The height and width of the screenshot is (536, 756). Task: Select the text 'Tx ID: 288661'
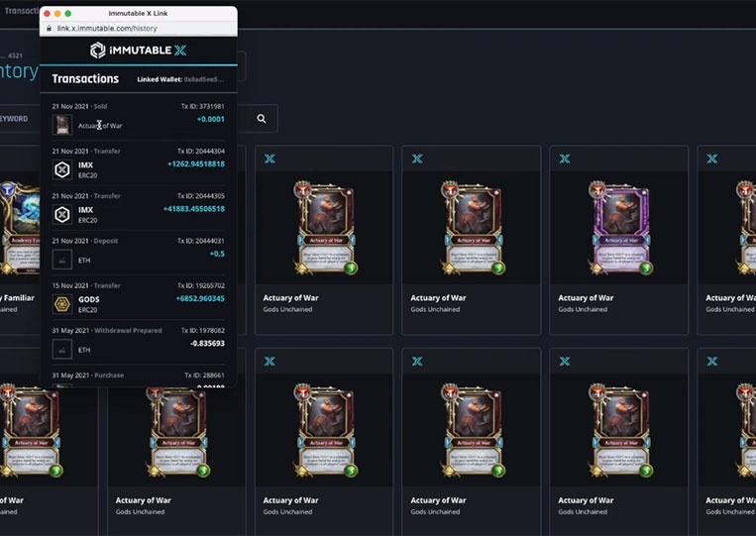pos(204,375)
